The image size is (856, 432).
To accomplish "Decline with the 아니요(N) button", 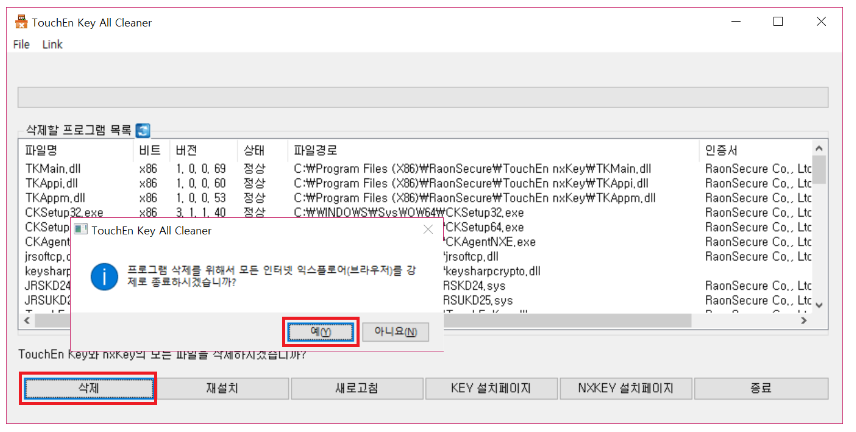I will pyautogui.click(x=395, y=332).
